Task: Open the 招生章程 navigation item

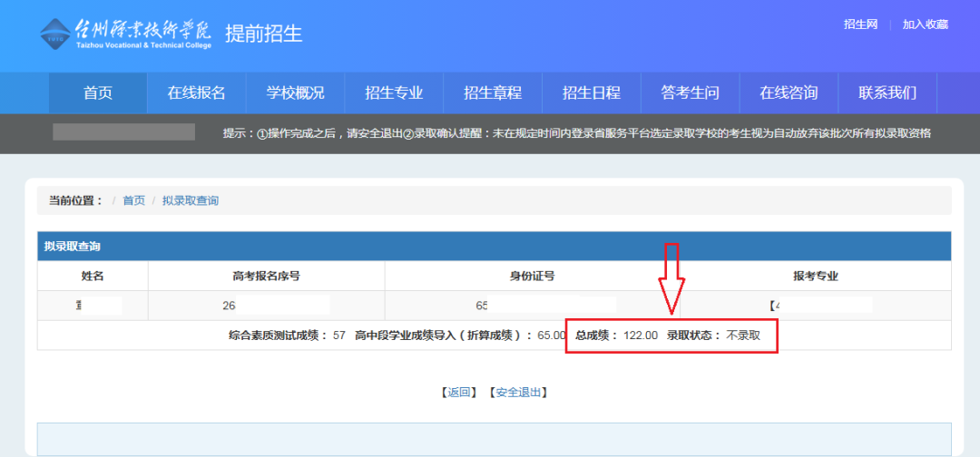Action: tap(493, 93)
